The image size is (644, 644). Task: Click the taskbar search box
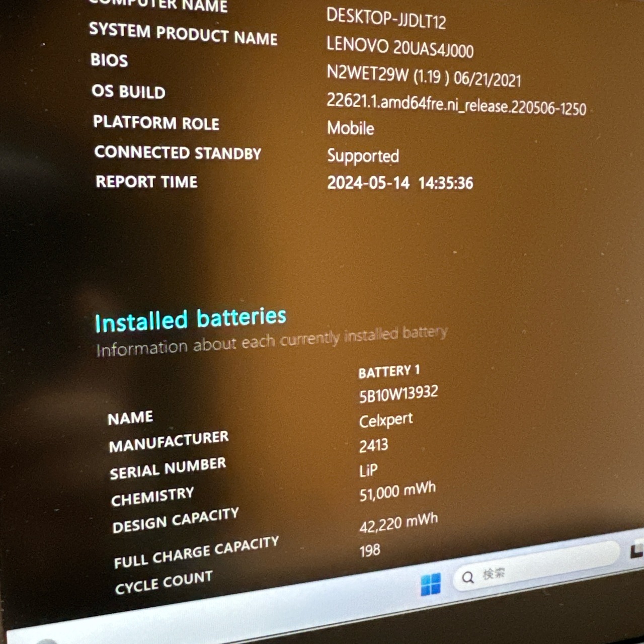point(536,566)
